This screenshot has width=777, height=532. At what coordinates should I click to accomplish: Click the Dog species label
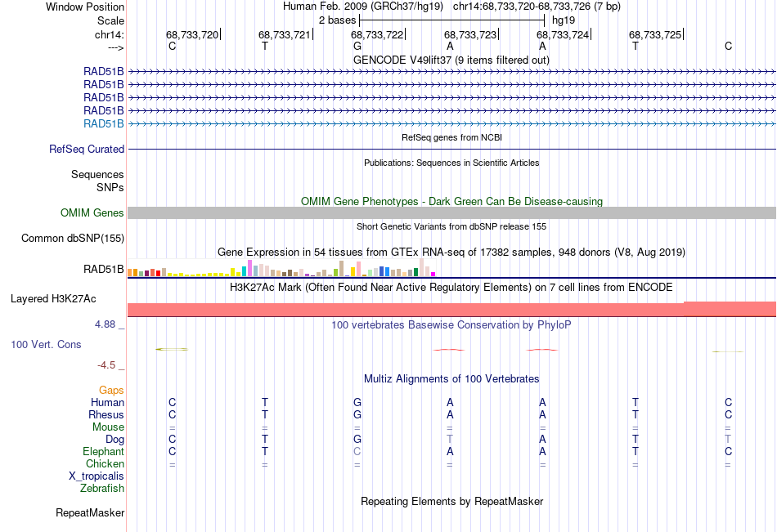pos(115,440)
